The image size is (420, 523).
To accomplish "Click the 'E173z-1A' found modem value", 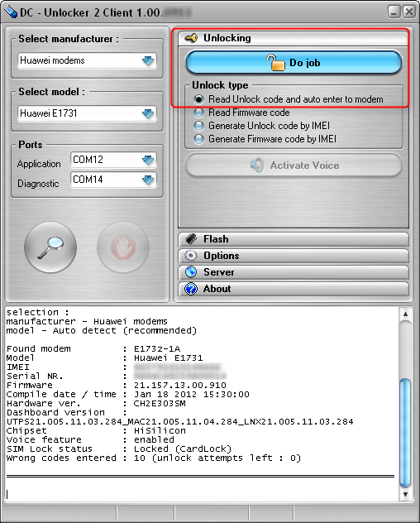I will (x=157, y=349).
